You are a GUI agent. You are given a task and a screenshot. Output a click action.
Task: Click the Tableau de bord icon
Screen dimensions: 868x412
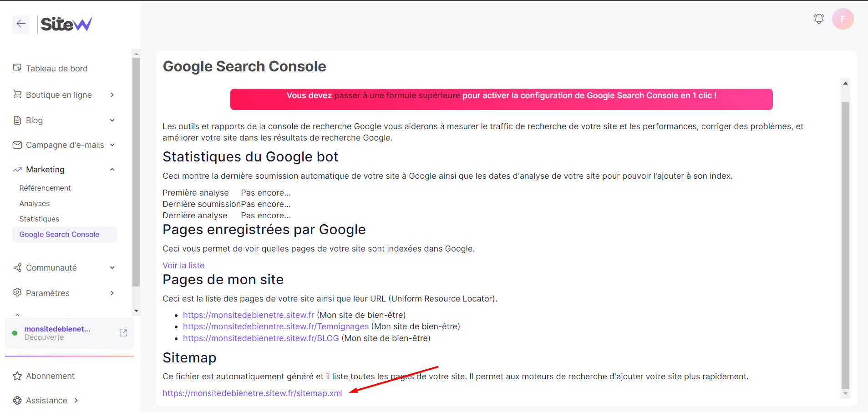[17, 68]
